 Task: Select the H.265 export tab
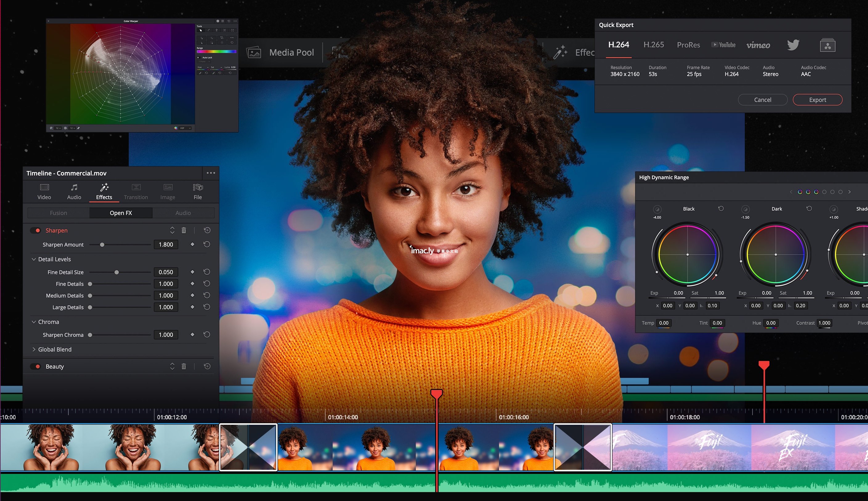coord(654,45)
